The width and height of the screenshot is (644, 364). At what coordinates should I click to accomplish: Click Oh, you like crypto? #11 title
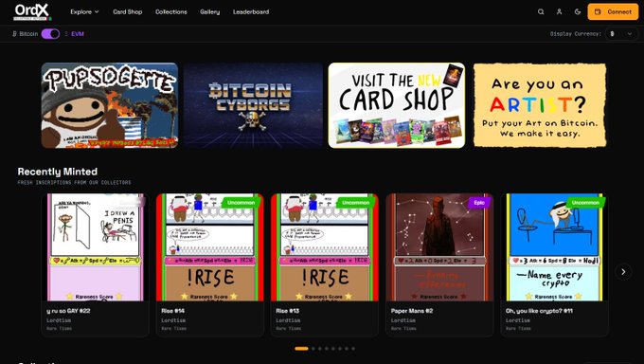pos(539,311)
